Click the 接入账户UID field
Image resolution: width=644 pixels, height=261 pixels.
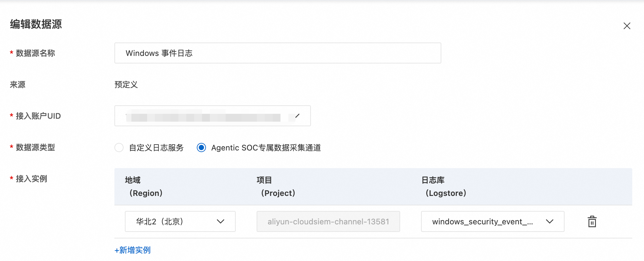(x=212, y=116)
